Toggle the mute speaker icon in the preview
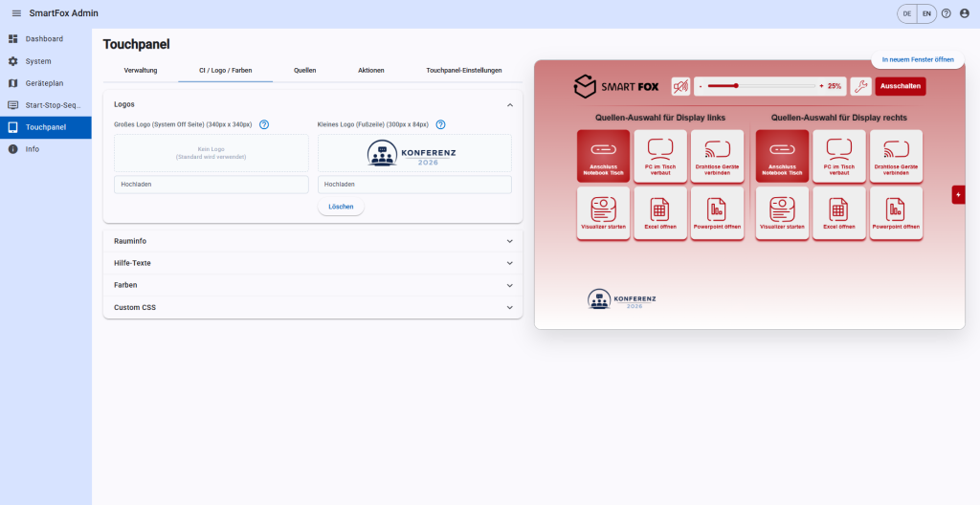This screenshot has width=980, height=505. click(680, 86)
